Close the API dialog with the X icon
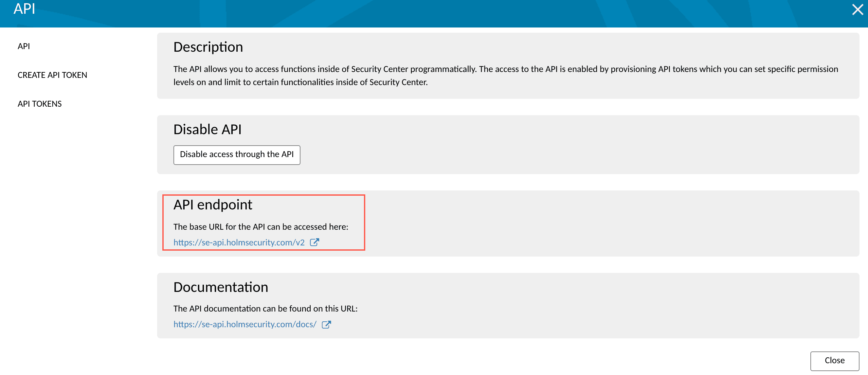 point(857,9)
